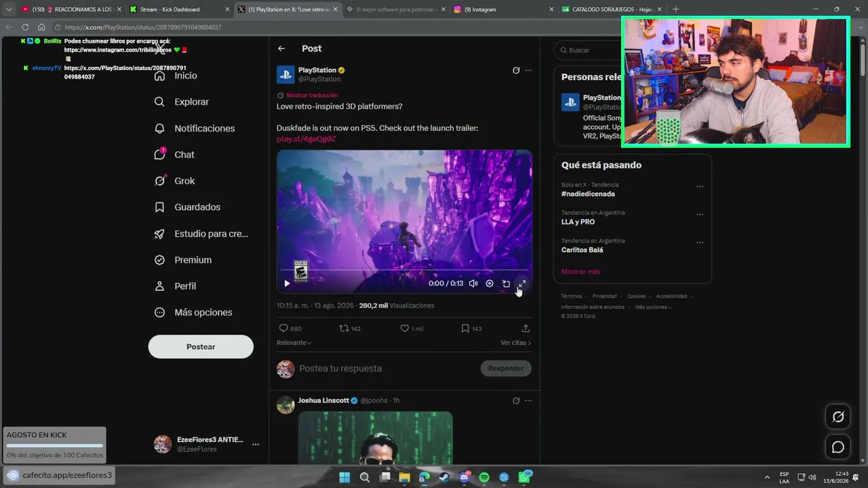Open the floating chat messages button
Screen dimensions: 868x488
(838, 447)
